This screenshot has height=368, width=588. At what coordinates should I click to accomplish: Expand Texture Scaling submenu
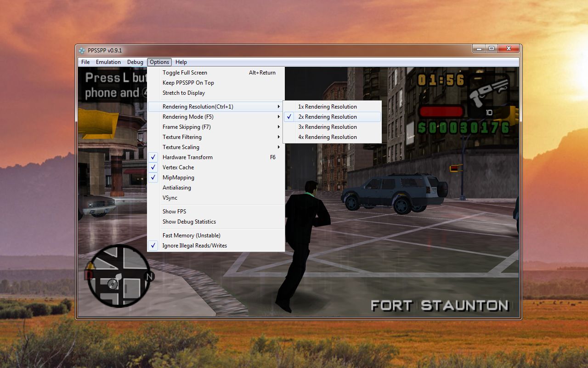coord(216,147)
